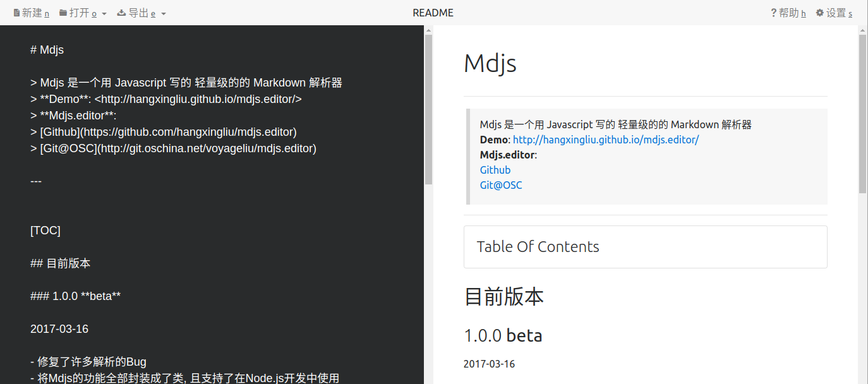This screenshot has height=384, width=868.
Task: Click the 'Mdjs 是一个用 Javascript' quote in preview
Action: click(616, 124)
